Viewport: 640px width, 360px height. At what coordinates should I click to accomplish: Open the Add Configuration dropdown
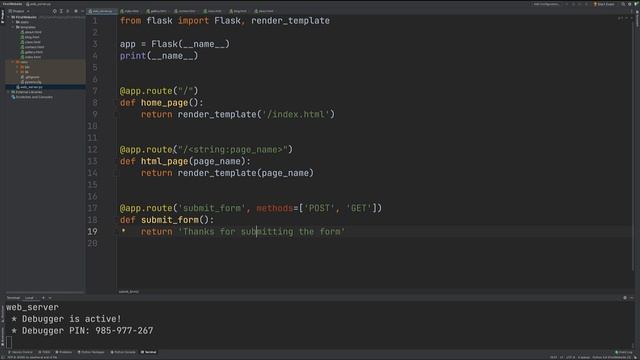click(547, 4)
